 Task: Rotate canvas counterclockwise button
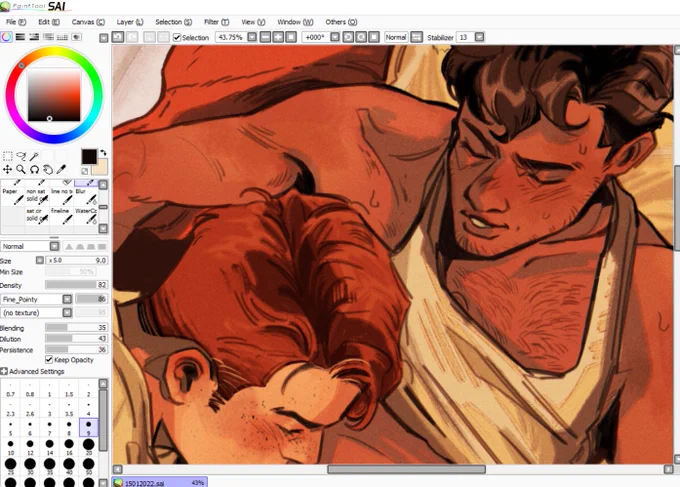[348, 37]
